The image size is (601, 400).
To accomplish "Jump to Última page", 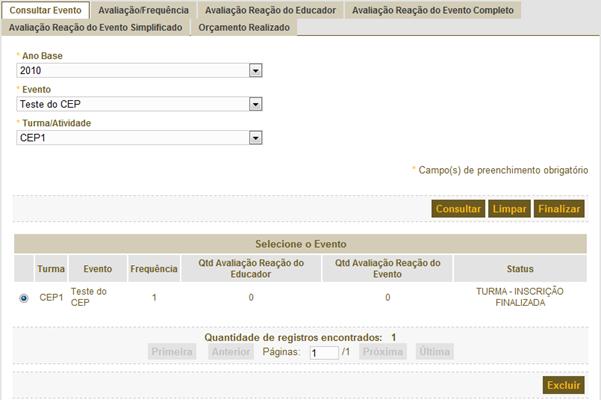I will pyautogui.click(x=435, y=352).
